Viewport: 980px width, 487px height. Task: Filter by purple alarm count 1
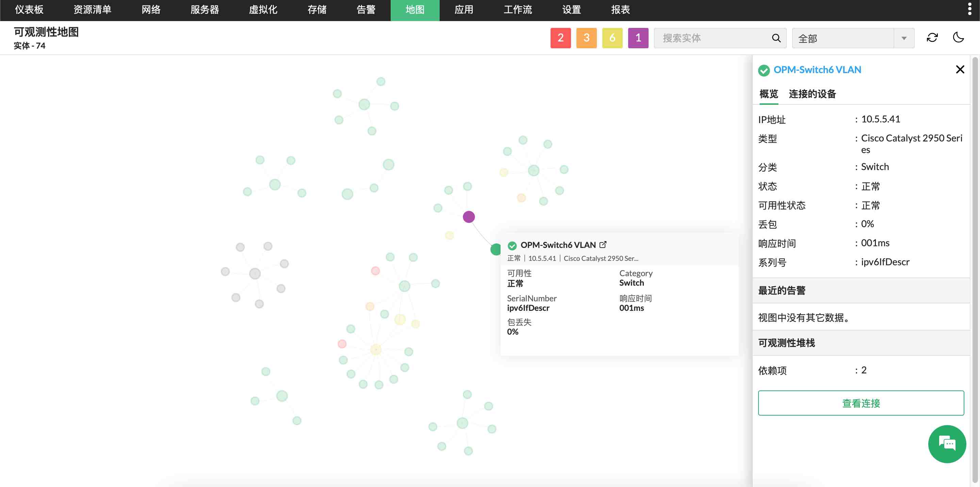[x=638, y=38]
